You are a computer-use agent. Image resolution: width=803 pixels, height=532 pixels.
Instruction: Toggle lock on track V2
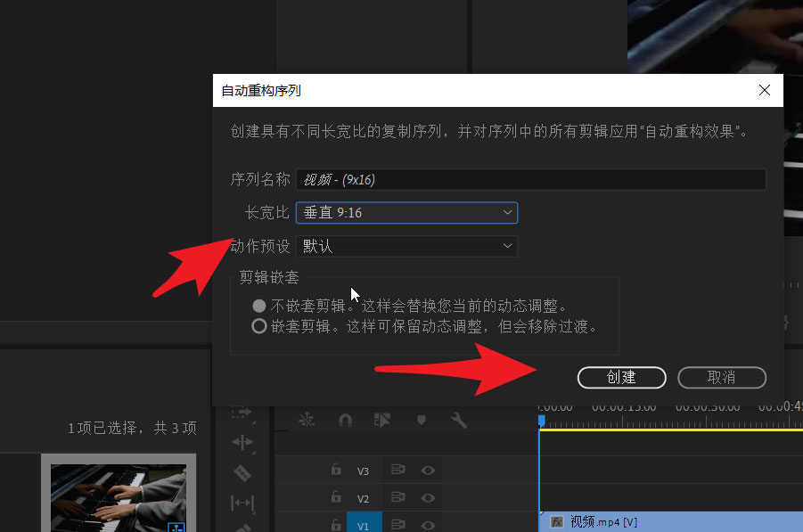pyautogui.click(x=336, y=497)
